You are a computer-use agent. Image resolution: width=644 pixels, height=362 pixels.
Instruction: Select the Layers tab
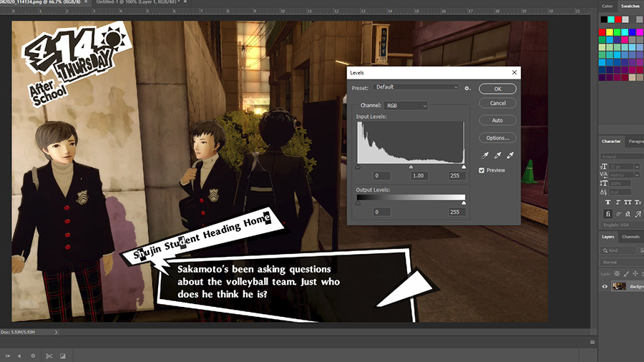pyautogui.click(x=608, y=237)
